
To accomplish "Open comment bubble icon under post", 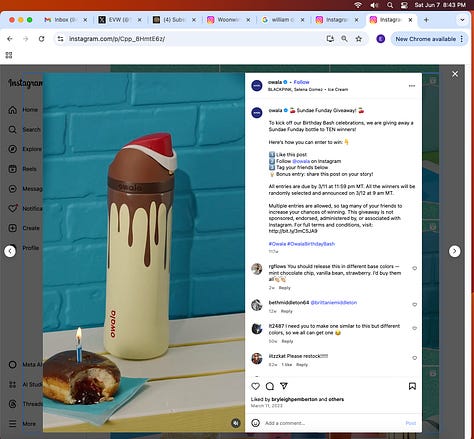I will click(x=270, y=386).
